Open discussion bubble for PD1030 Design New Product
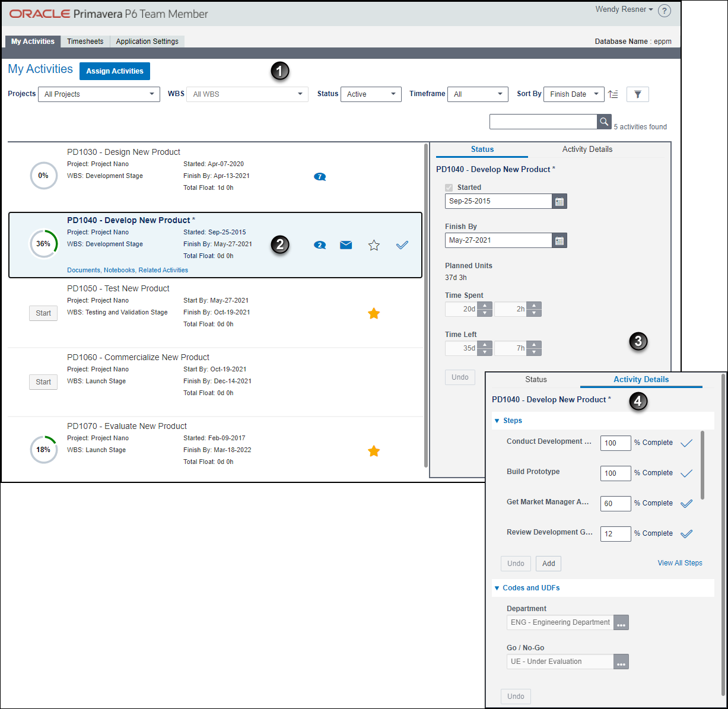The height and width of the screenshot is (709, 728). [320, 177]
